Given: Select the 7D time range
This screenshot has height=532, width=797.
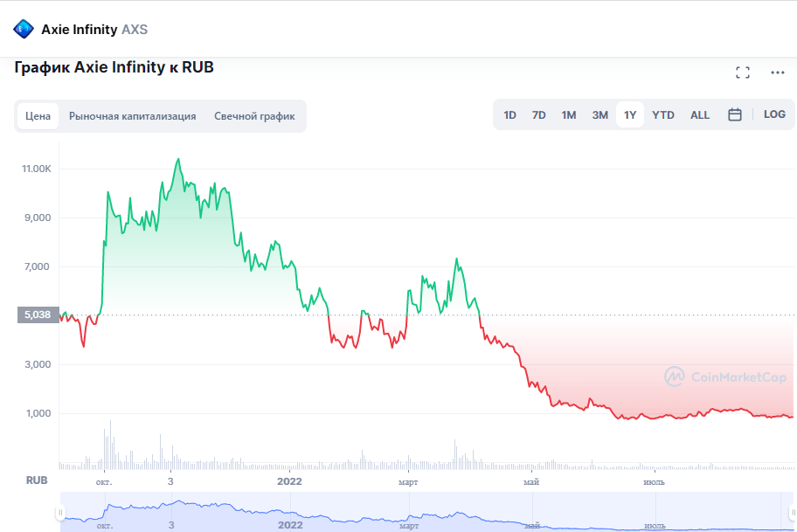Looking at the screenshot, I should point(539,114).
